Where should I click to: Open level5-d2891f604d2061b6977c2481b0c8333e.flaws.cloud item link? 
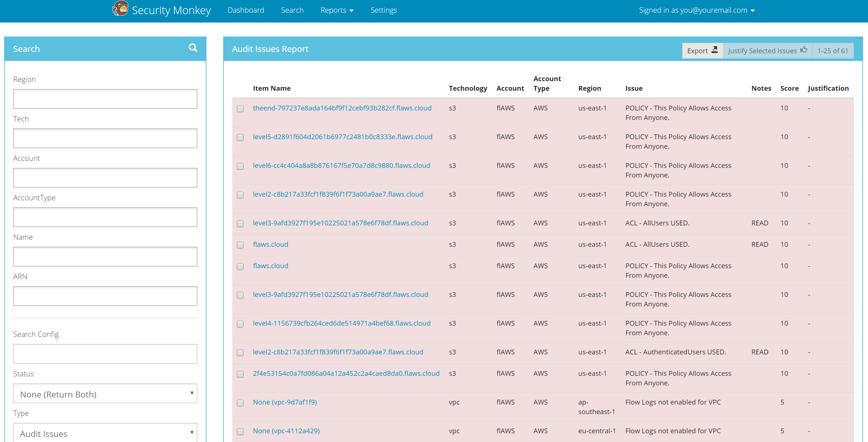click(x=342, y=137)
